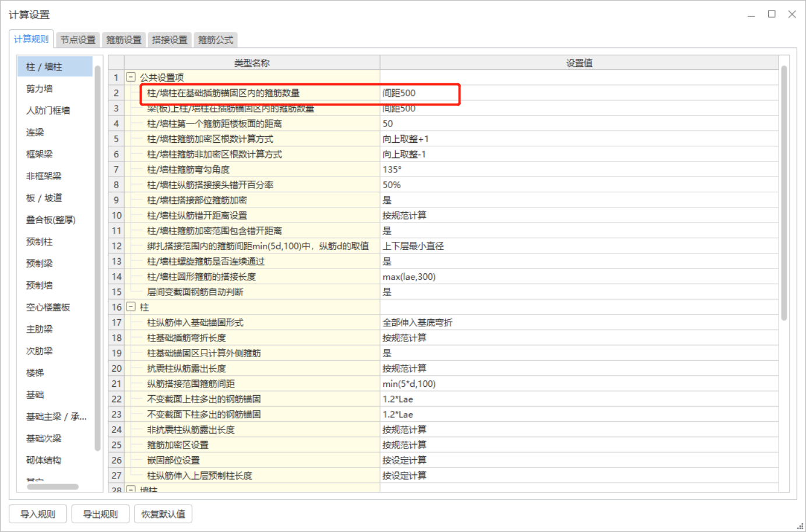Click the 导入规则 button
The width and height of the screenshot is (806, 532).
38,514
